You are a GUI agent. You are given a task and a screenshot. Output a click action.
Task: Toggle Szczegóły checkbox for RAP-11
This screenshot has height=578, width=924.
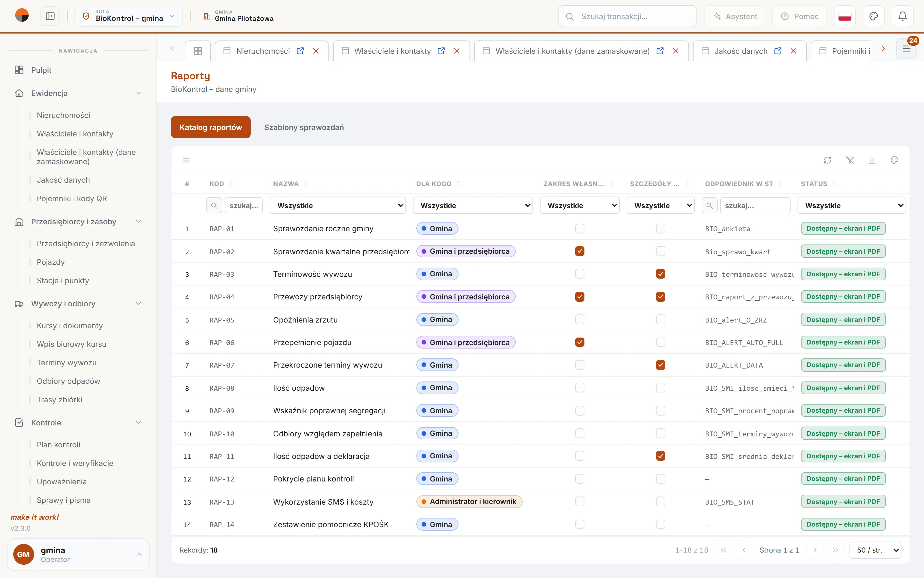[x=661, y=456]
